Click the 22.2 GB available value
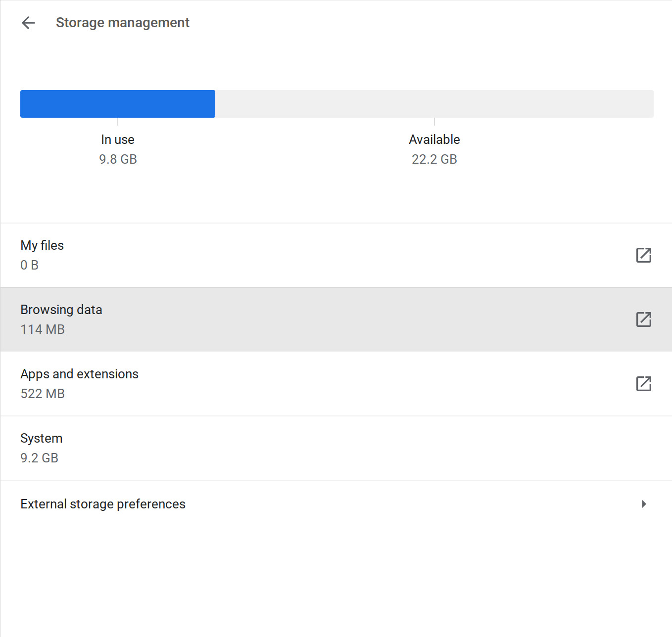Viewport: 672px width, 637px height. coord(434,159)
